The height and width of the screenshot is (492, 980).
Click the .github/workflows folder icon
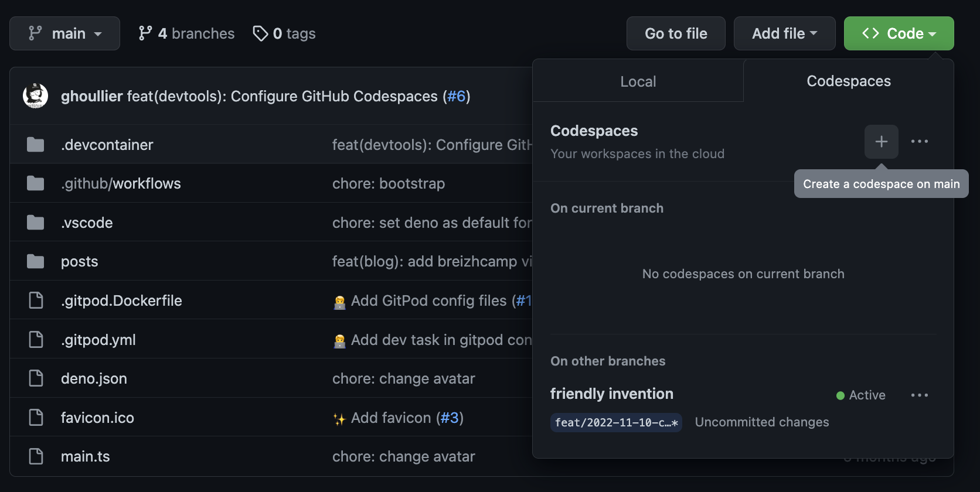point(36,183)
